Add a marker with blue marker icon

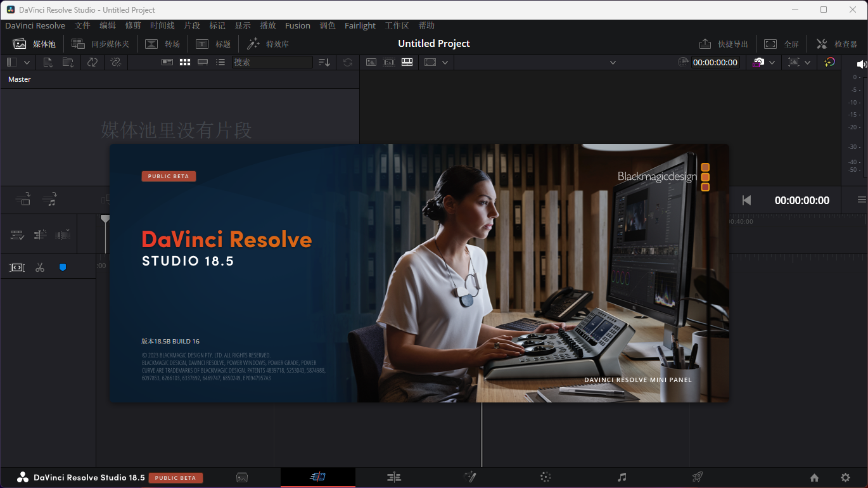point(62,267)
